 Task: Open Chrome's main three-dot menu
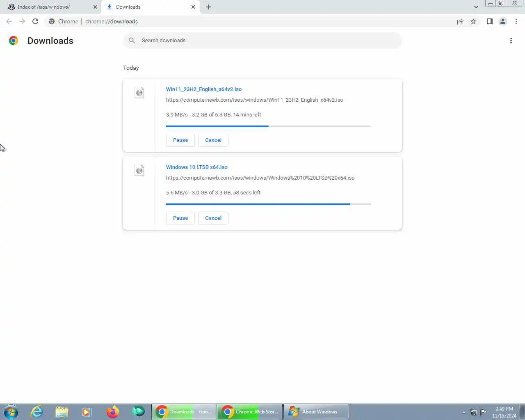pos(516,21)
